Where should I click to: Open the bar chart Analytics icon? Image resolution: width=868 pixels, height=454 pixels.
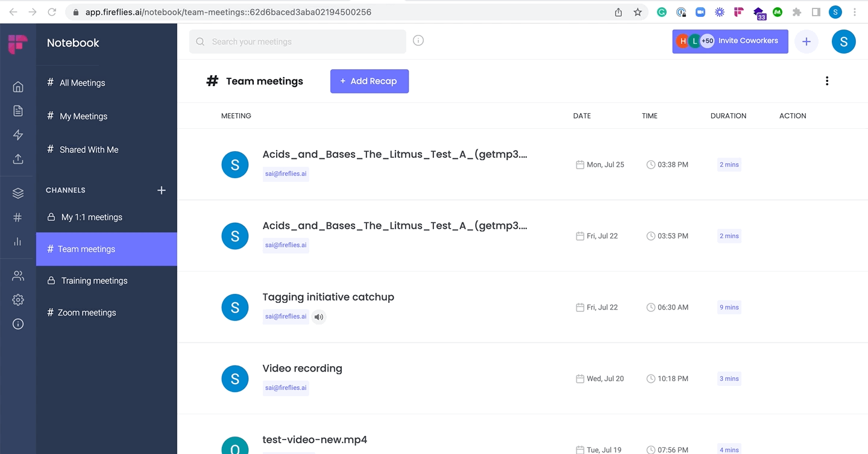[x=18, y=241]
